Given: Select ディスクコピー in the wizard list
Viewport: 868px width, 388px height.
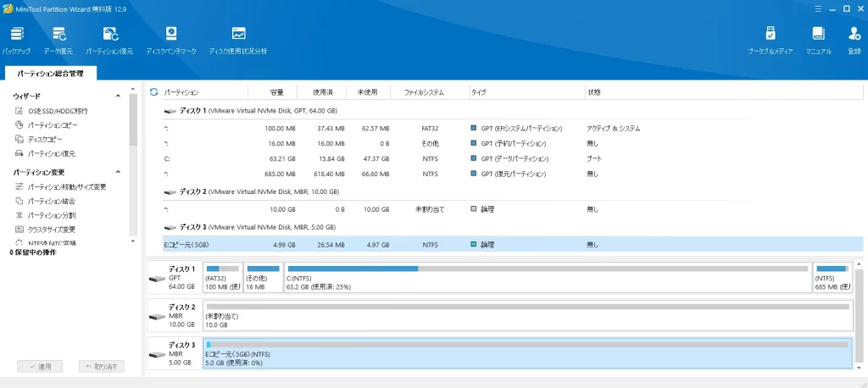Looking at the screenshot, I should point(45,139).
